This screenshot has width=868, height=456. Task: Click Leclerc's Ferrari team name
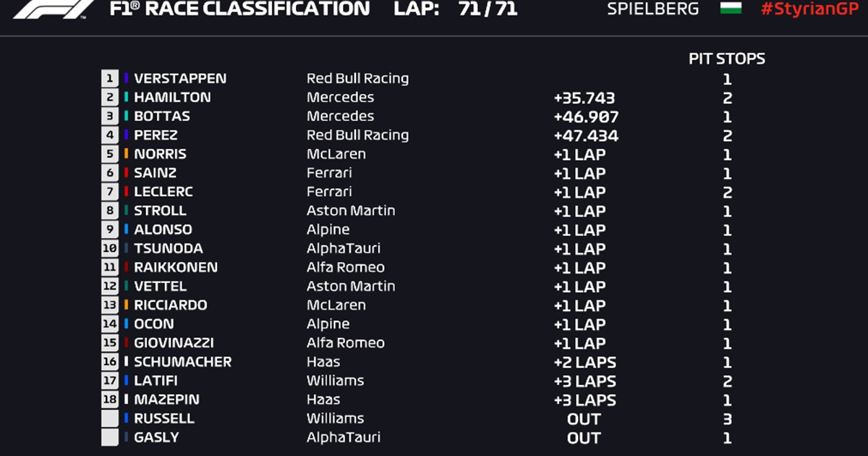[x=329, y=192]
